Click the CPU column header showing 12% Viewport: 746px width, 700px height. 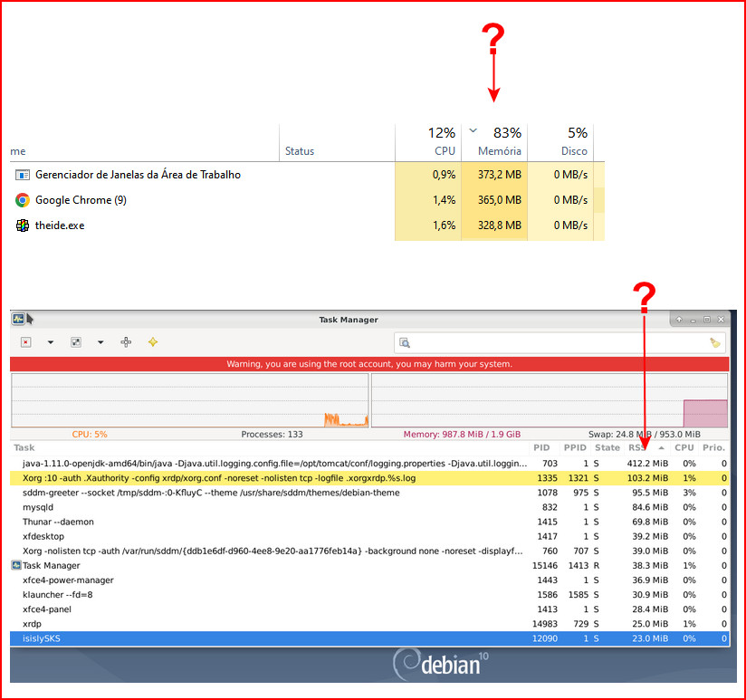[429, 142]
